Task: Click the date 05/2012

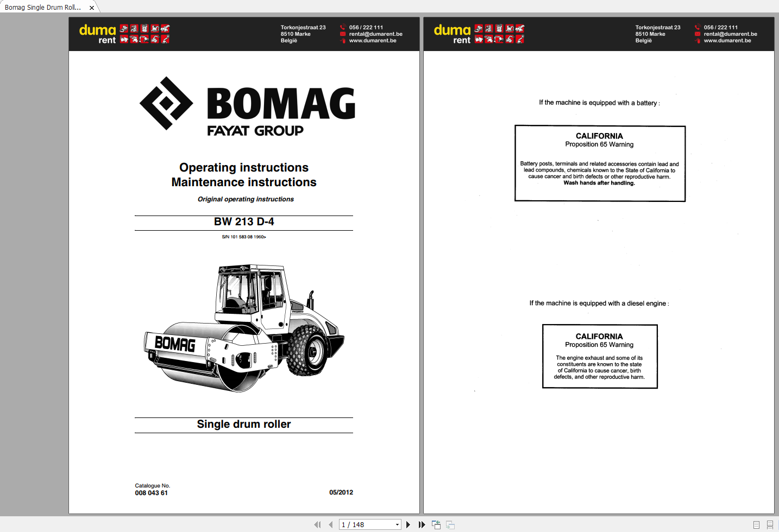Action: coord(341,492)
